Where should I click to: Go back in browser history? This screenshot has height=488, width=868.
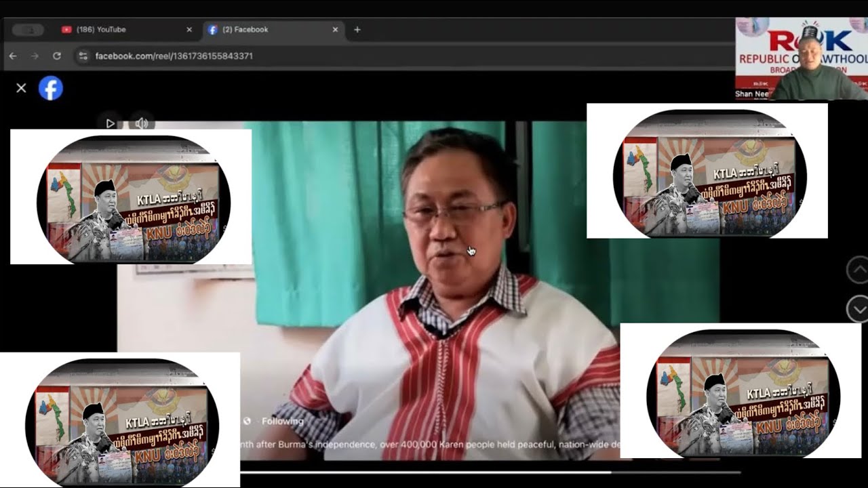click(13, 56)
